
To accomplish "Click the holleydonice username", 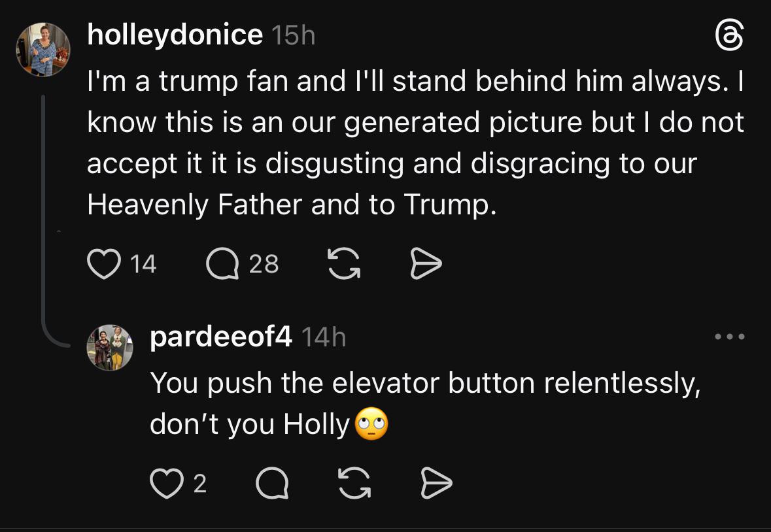I will 175,35.
